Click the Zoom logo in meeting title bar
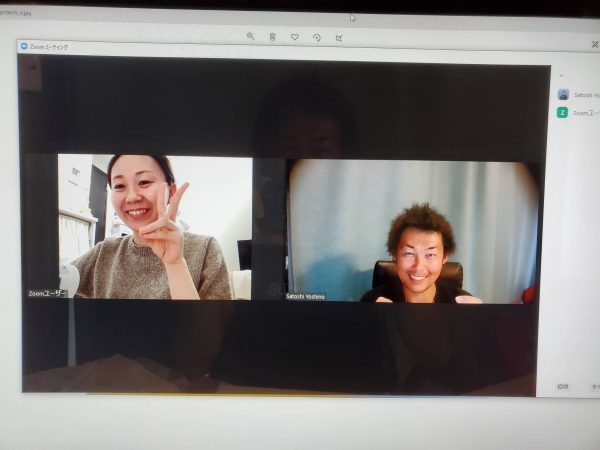600x450 pixels. [24, 46]
